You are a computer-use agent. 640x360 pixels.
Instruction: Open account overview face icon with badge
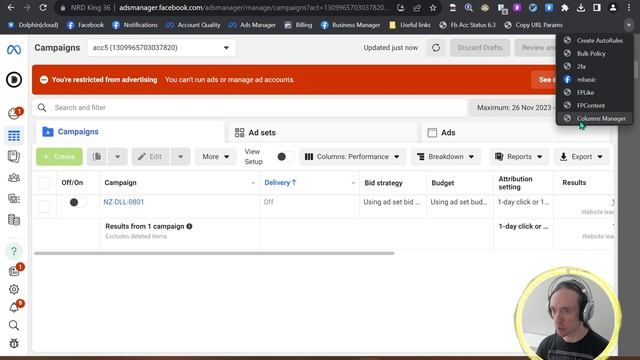click(x=14, y=113)
